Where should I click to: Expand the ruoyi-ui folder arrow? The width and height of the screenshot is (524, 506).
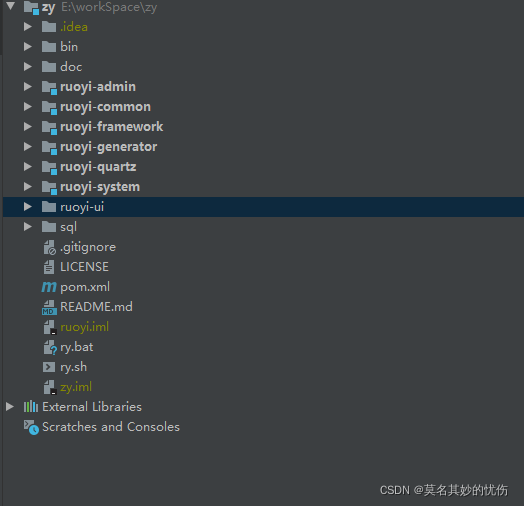28,207
